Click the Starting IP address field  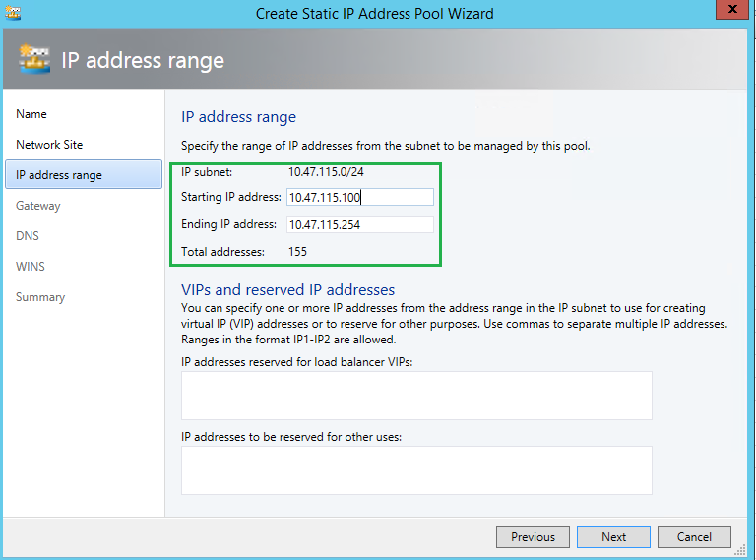[360, 197]
